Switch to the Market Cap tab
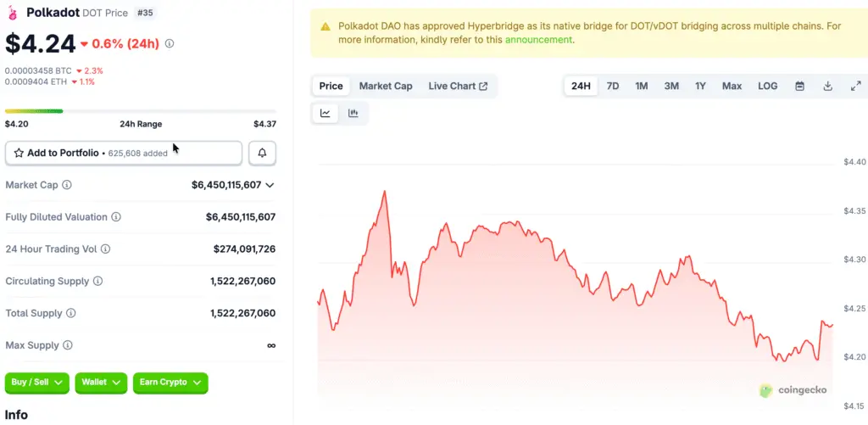The height and width of the screenshot is (425, 868). [x=386, y=86]
